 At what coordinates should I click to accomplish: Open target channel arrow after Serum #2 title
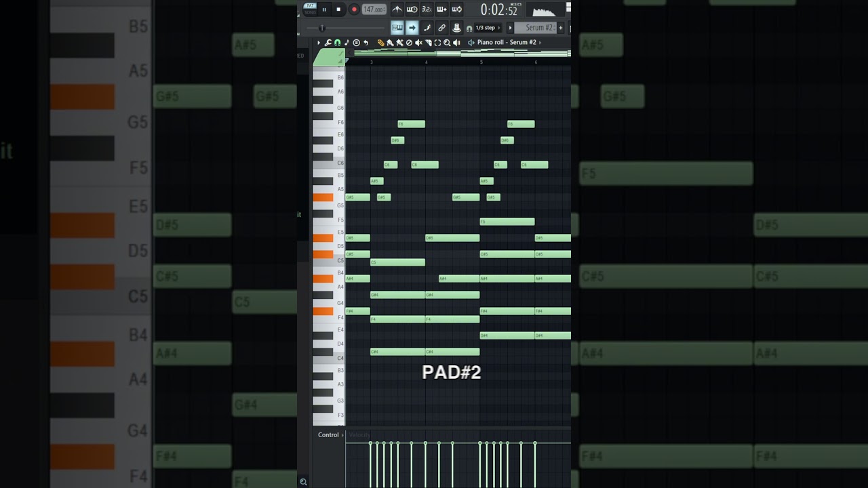(x=540, y=43)
